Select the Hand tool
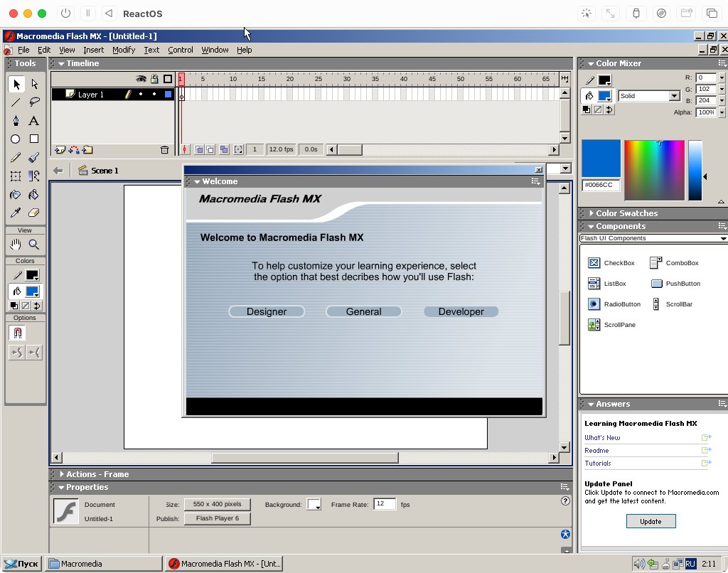This screenshot has width=728, height=573. click(x=16, y=245)
